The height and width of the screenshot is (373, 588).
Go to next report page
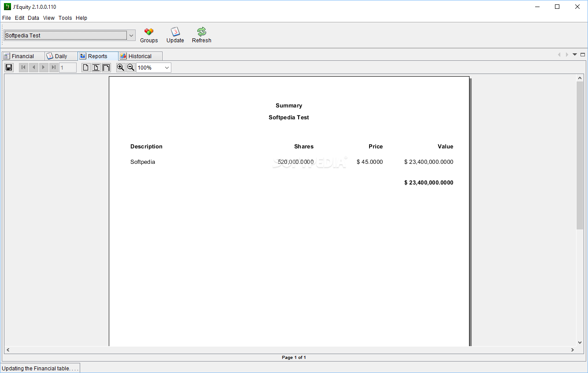(x=44, y=67)
